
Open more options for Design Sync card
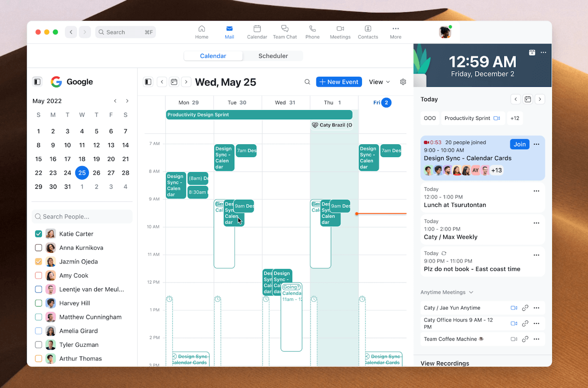click(x=536, y=144)
